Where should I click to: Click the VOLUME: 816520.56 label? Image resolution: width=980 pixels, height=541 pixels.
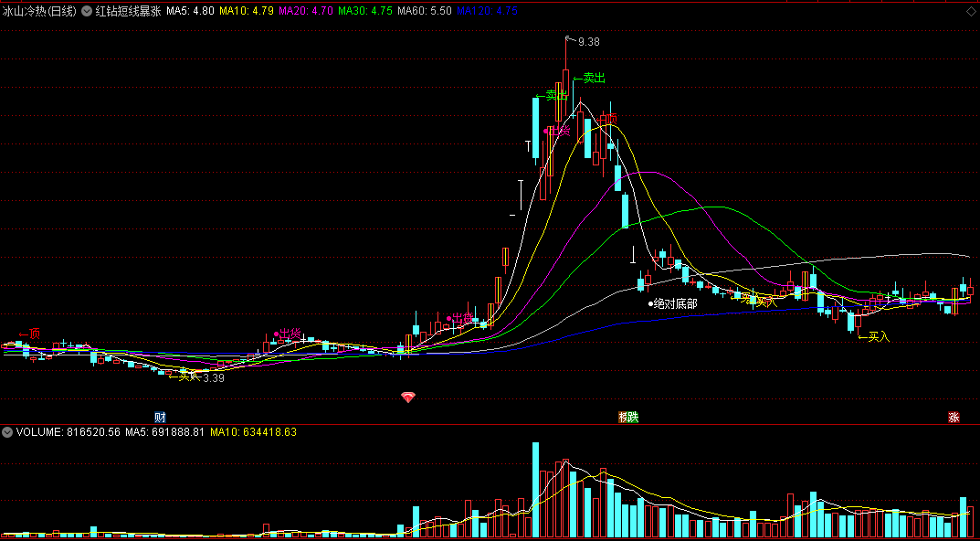(68, 431)
